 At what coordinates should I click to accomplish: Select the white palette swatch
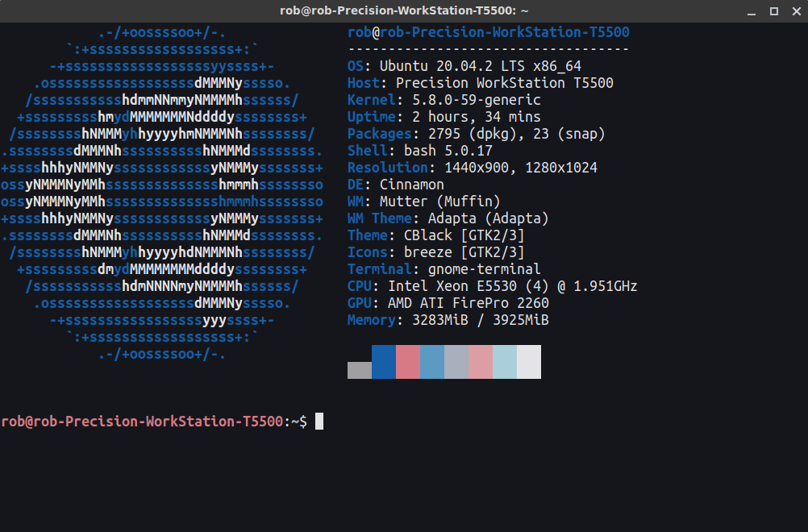pos(529,362)
